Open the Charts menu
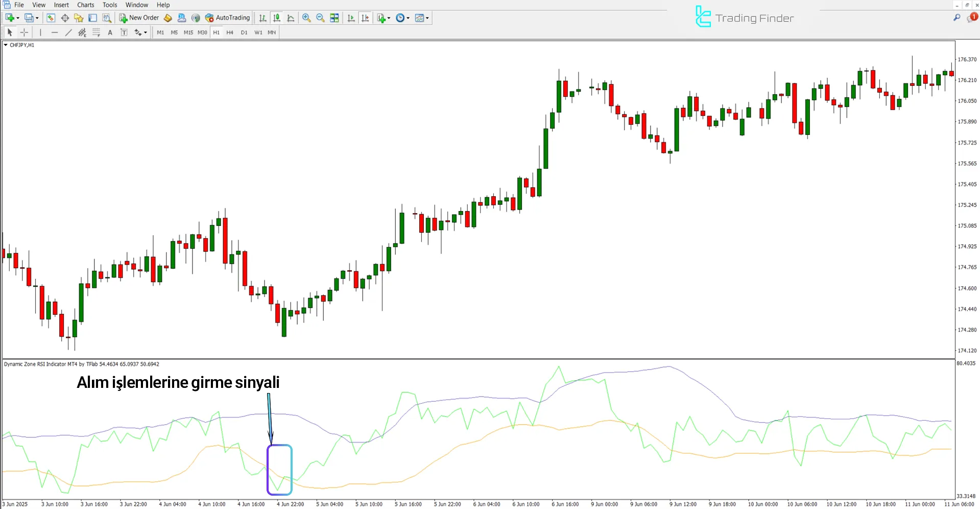The height and width of the screenshot is (509, 980). [85, 5]
